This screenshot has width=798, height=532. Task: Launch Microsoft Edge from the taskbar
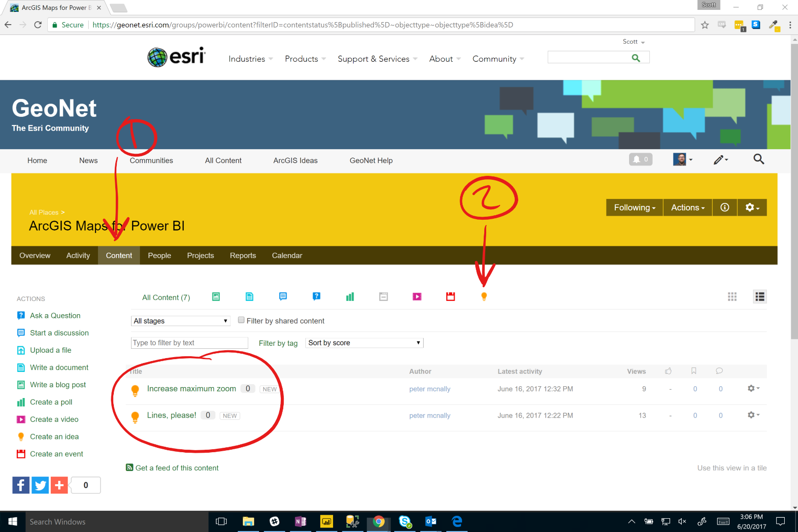pos(457,522)
